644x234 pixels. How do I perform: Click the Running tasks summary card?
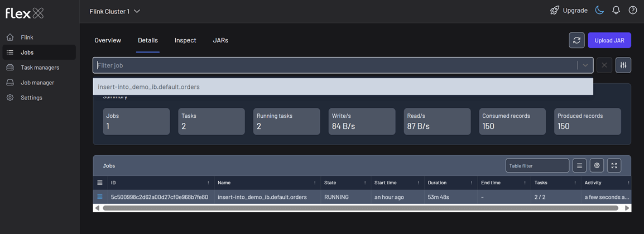pos(287,121)
